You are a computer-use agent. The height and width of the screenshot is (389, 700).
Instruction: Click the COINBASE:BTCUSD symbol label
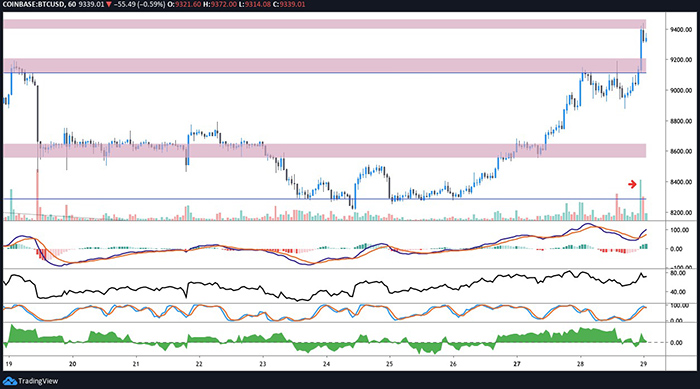[x=32, y=4]
